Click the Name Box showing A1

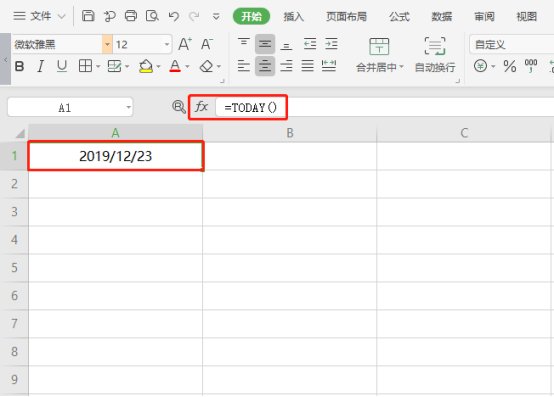point(70,107)
